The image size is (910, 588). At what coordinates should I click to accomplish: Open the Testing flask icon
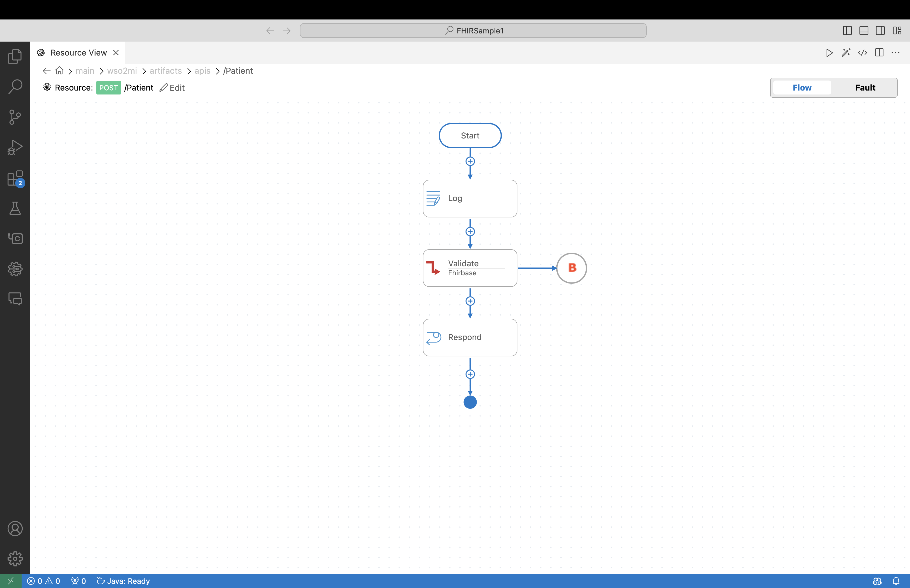tap(15, 208)
